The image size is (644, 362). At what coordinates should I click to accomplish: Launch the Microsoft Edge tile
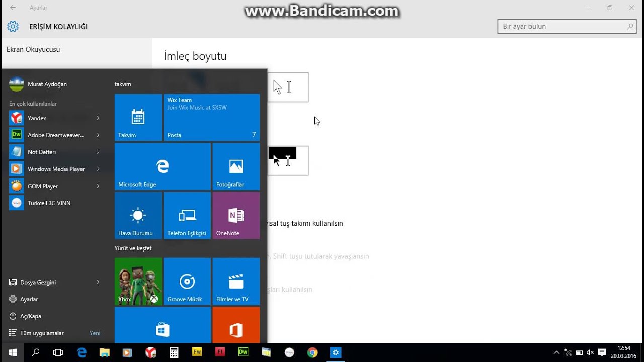(x=163, y=166)
